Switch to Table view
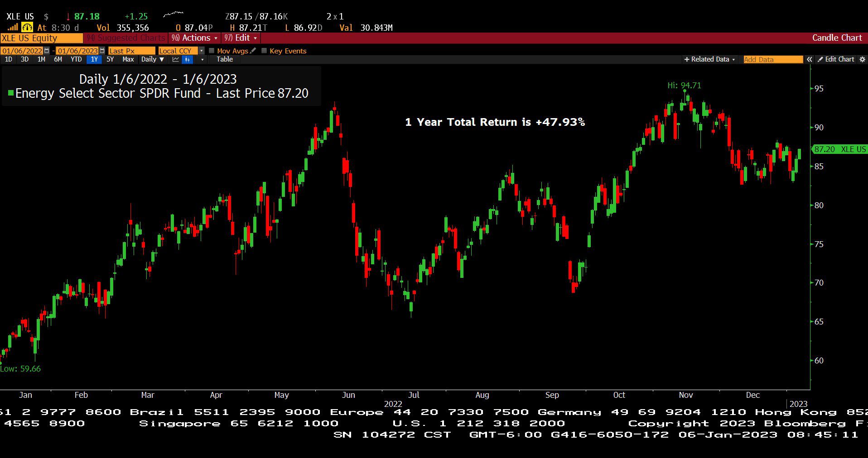 225,59
